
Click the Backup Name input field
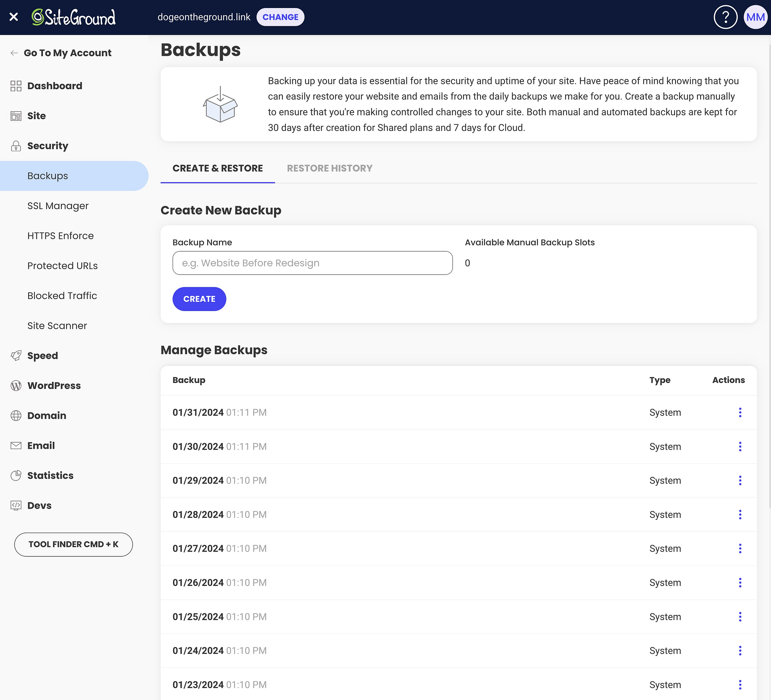click(312, 263)
